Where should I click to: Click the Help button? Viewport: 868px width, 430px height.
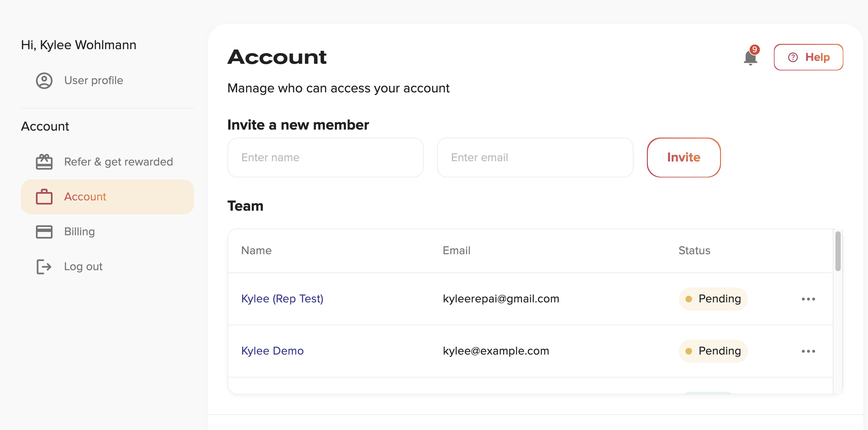tap(808, 57)
